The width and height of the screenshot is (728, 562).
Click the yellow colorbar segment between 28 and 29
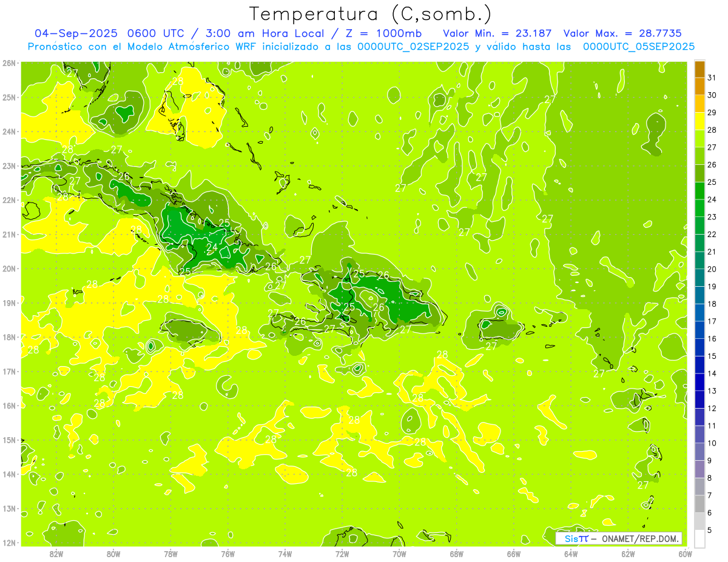pos(699,121)
